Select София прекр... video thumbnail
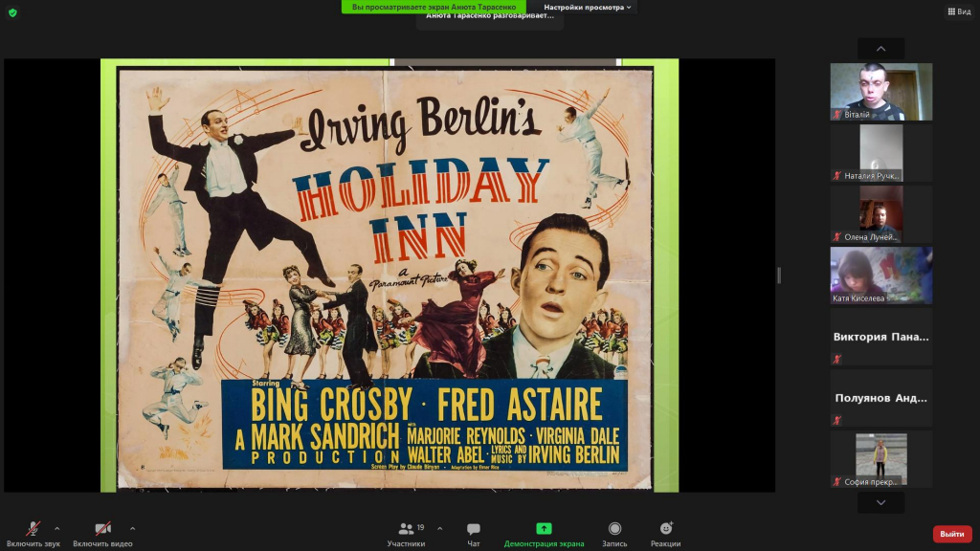 click(881, 458)
